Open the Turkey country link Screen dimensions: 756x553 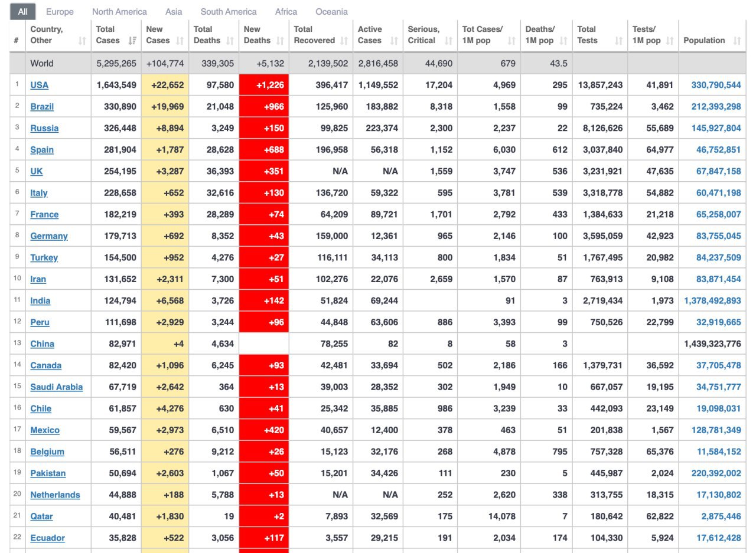[44, 257]
